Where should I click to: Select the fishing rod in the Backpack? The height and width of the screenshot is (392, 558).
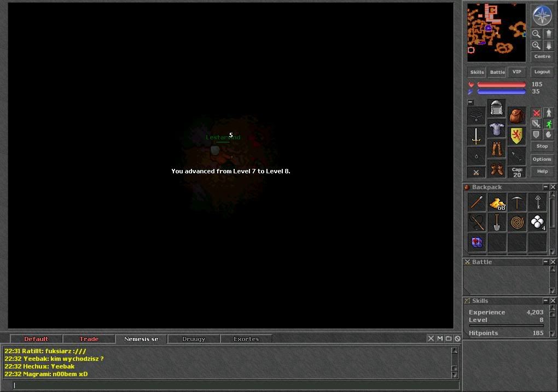click(476, 223)
